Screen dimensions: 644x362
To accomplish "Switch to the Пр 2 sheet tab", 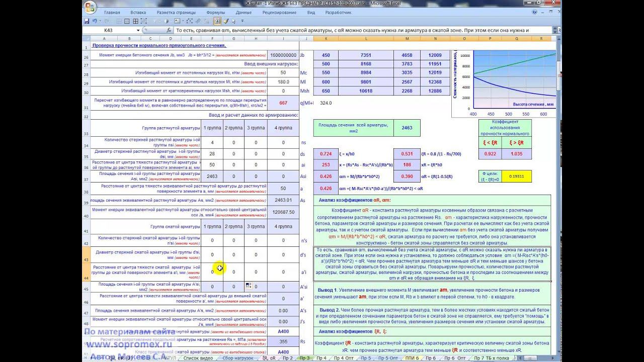I will [x=287, y=358].
